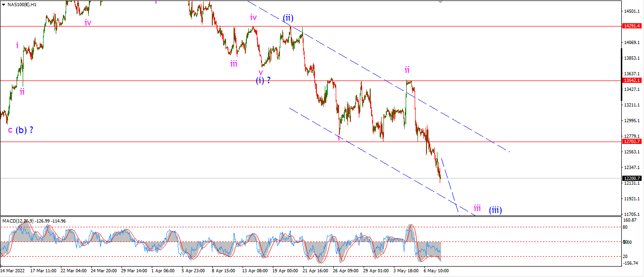
Task: Click the current price 12200.7 tag
Action: 632,178
